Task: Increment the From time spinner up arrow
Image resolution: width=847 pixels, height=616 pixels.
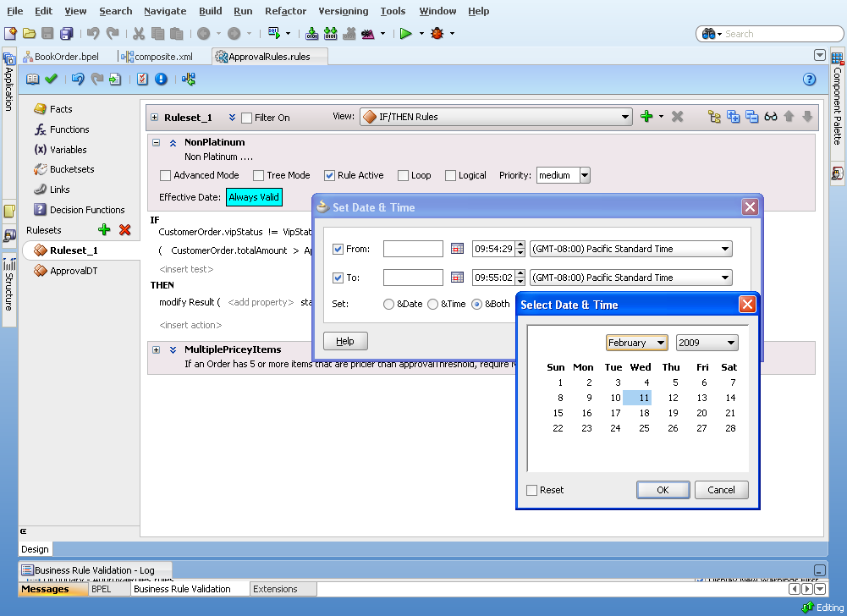Action: pos(520,245)
